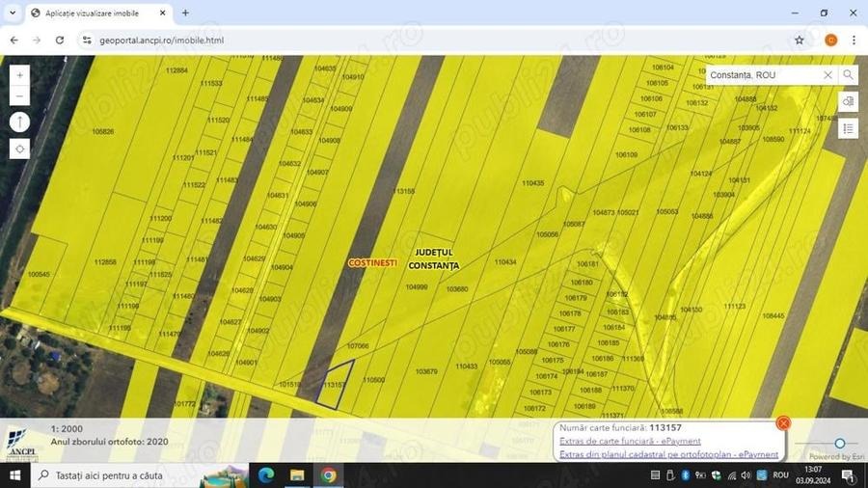Open Chrome three-dot menu
Screen dimensions: 868x488
click(x=854, y=41)
